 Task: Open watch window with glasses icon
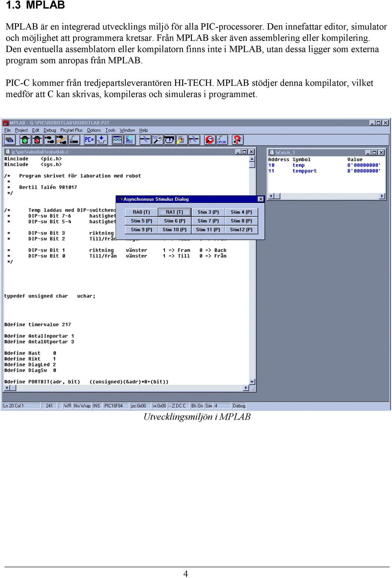pos(117,140)
